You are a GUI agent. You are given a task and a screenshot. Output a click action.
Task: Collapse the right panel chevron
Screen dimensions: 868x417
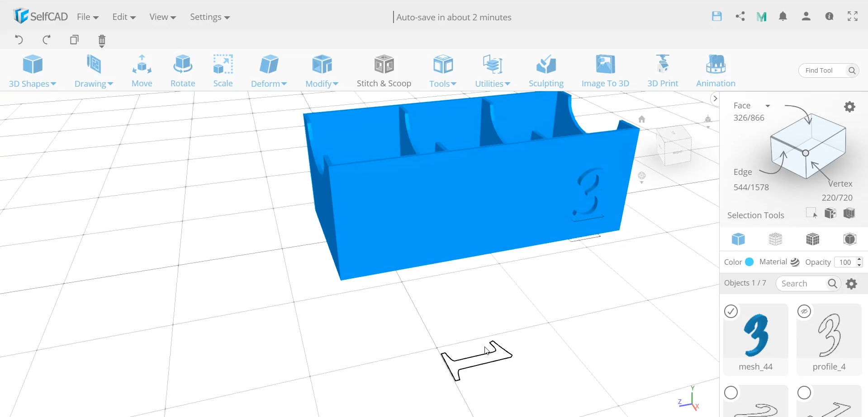coord(715,98)
